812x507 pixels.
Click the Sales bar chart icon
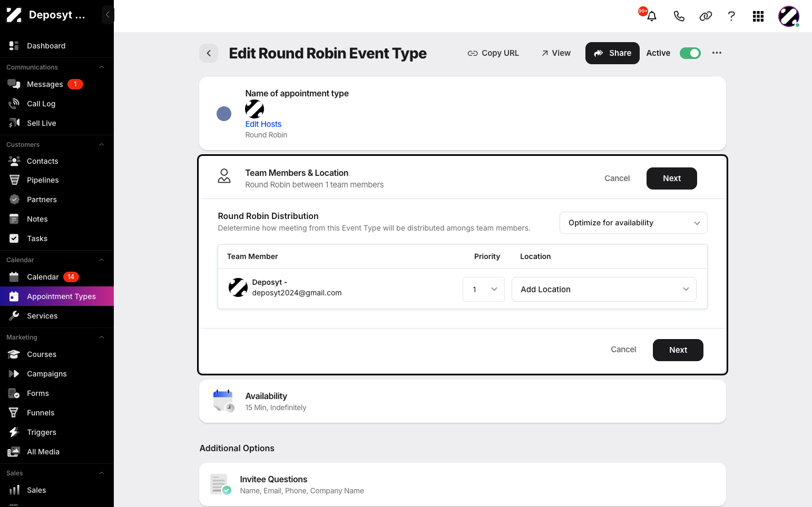[x=14, y=490]
